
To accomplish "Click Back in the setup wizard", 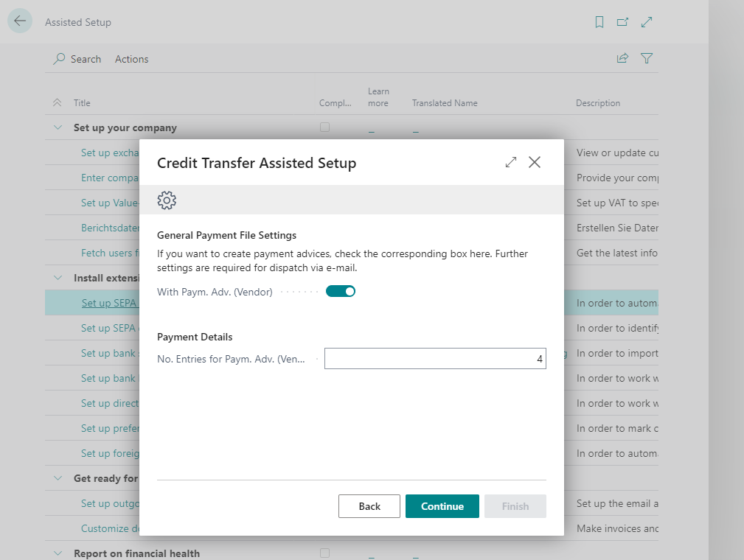I will [x=369, y=506].
